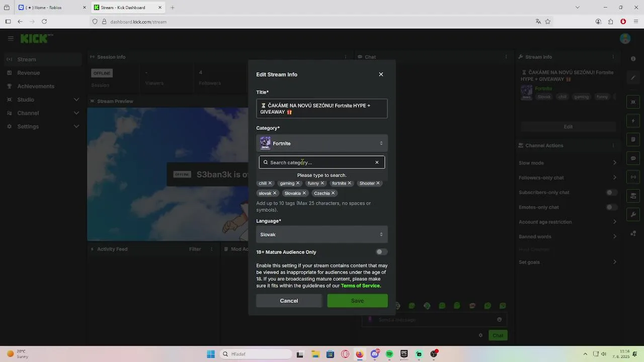Open Spotify from the taskbar
This screenshot has width=644, height=362.
point(389,354)
